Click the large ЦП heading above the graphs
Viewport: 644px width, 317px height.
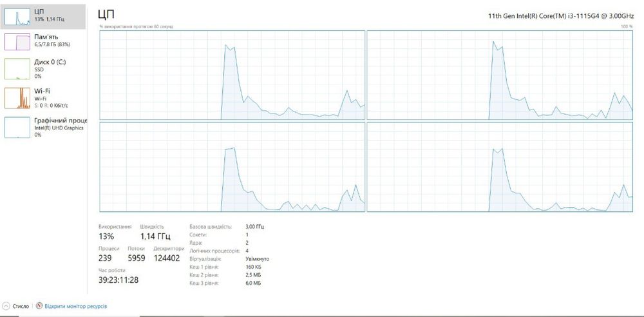[x=106, y=14]
